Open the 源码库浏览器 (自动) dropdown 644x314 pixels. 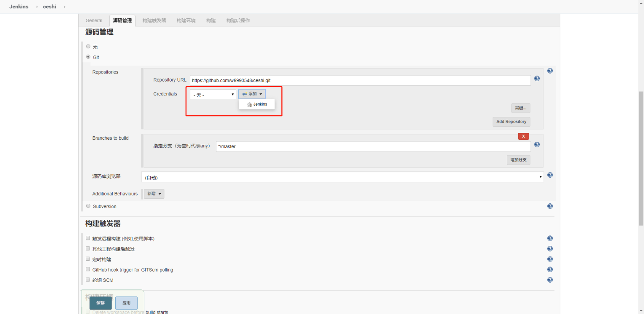pyautogui.click(x=342, y=177)
